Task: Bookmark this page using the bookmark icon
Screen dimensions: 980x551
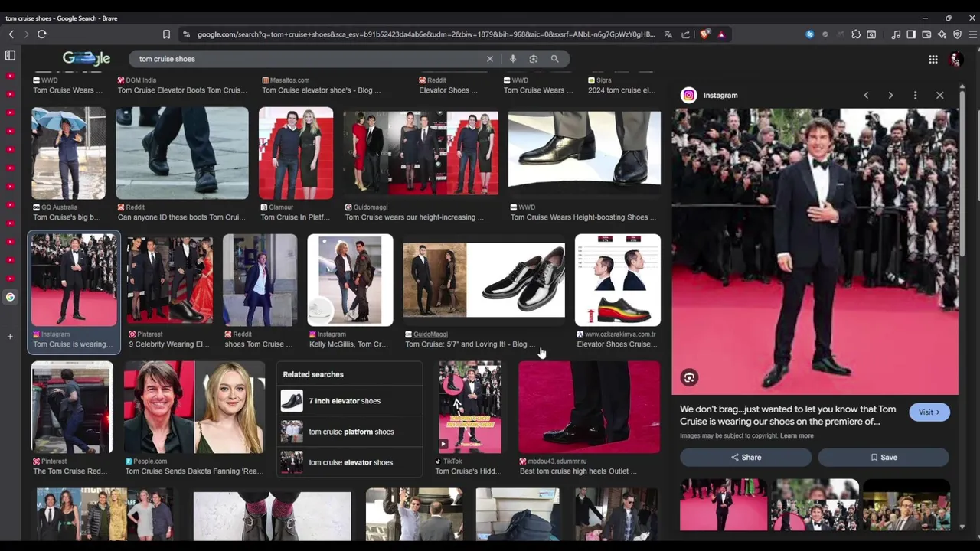Action: tap(166, 34)
